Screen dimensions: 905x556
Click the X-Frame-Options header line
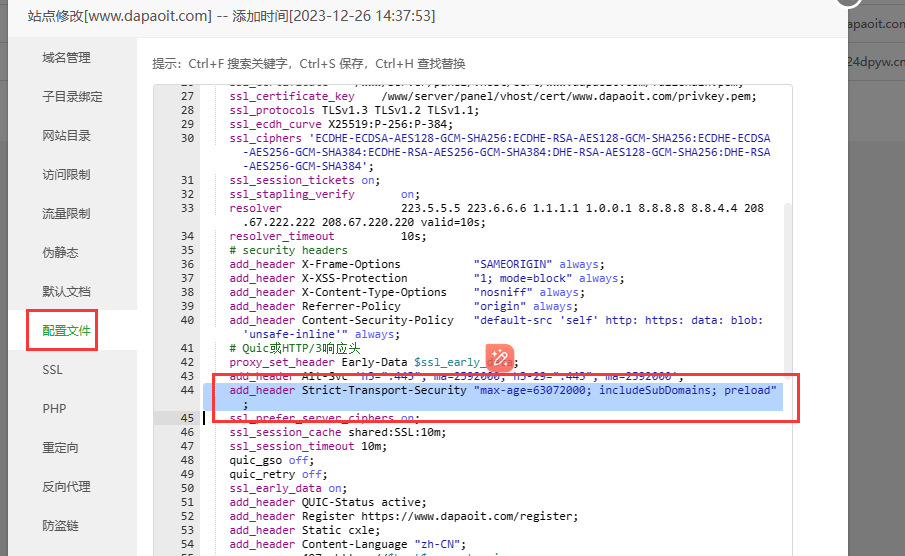point(417,264)
